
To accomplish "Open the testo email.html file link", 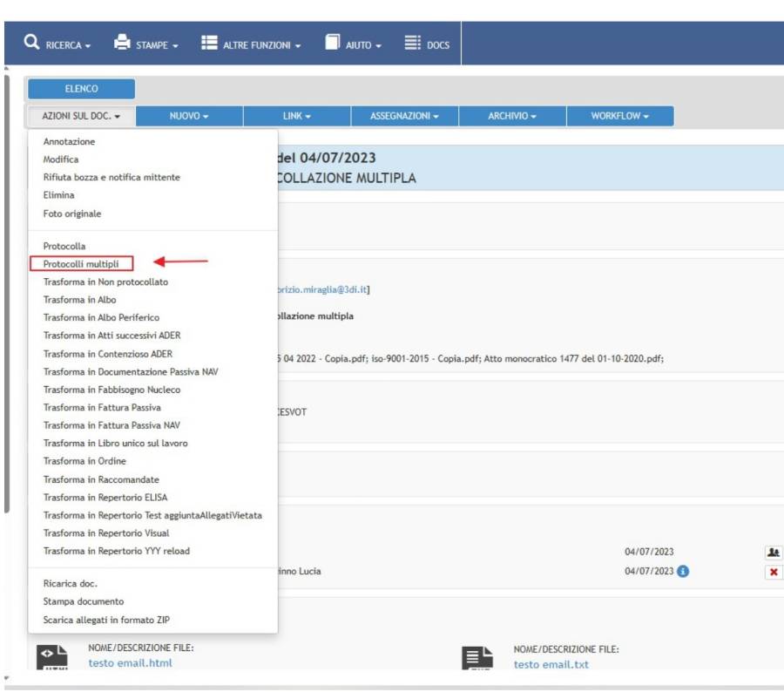I will [131, 663].
